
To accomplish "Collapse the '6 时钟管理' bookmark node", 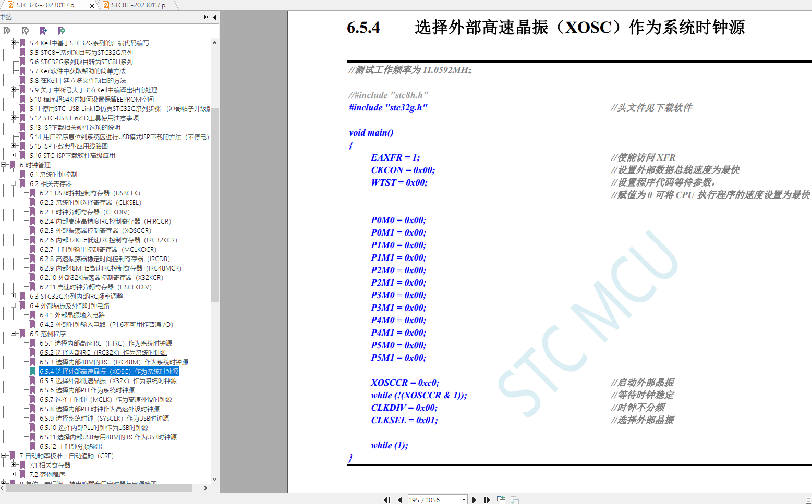I will coord(3,165).
